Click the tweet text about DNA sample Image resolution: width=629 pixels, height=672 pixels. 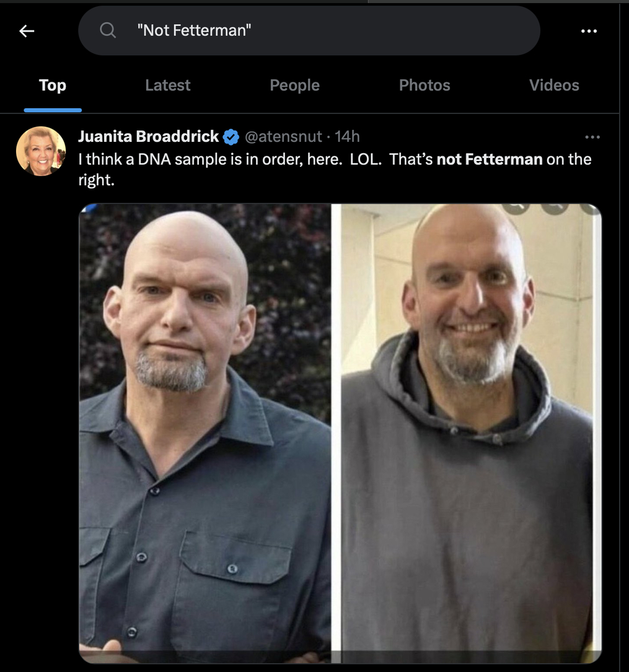point(335,169)
